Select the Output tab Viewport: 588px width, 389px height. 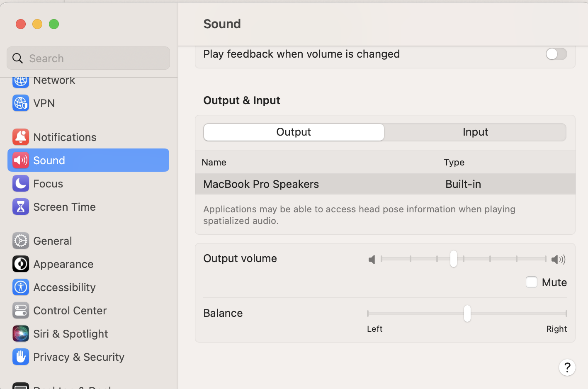tap(294, 132)
